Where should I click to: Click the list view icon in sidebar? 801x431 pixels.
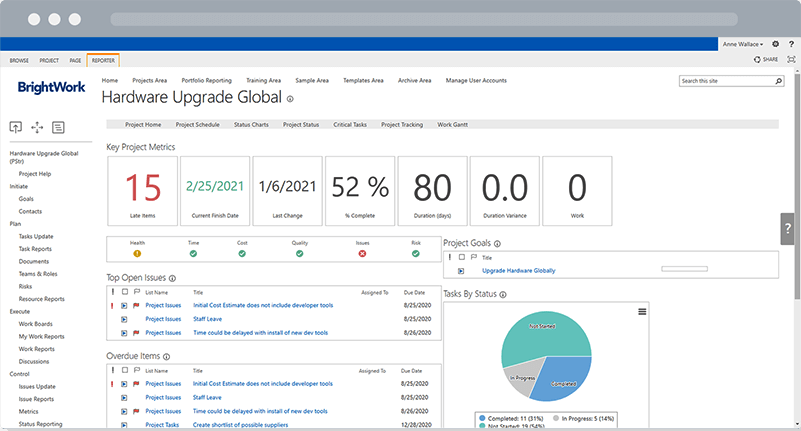tap(59, 127)
